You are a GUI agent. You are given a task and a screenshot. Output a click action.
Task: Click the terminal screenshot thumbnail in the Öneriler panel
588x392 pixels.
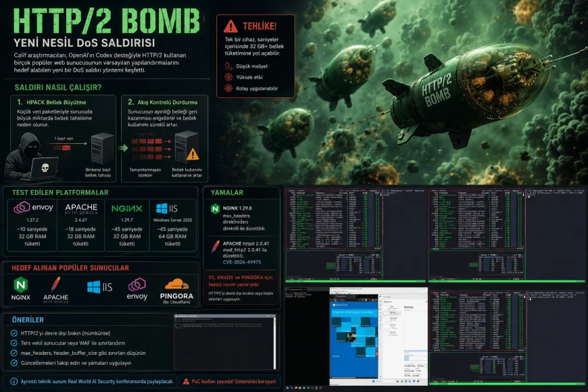225,342
